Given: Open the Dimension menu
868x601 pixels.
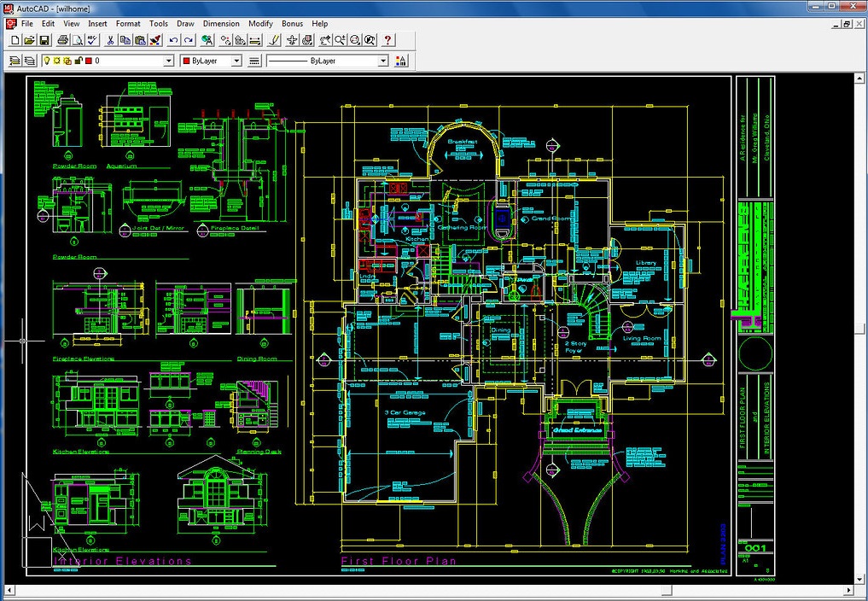Looking at the screenshot, I should click(x=220, y=24).
